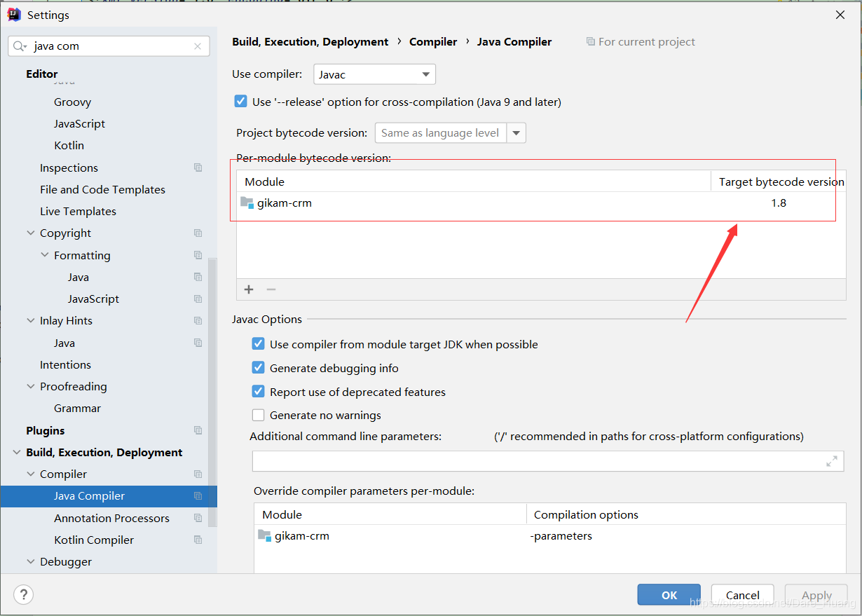Click the in-place settings icon next to Inspections
Image resolution: width=862 pixels, height=616 pixels.
(198, 167)
